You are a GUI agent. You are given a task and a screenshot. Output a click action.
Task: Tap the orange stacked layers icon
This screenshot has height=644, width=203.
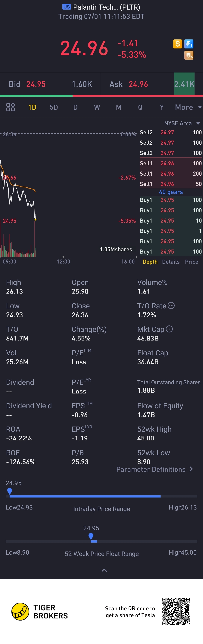(x=189, y=55)
